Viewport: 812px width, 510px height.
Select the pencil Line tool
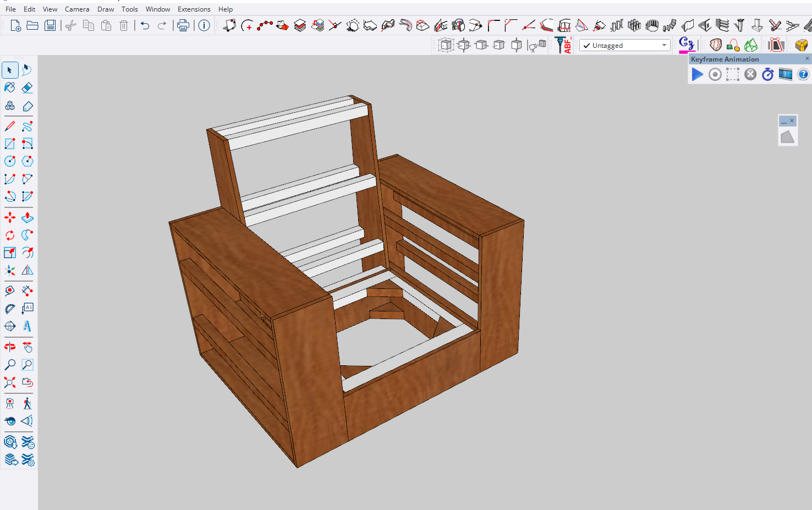pyautogui.click(x=10, y=127)
